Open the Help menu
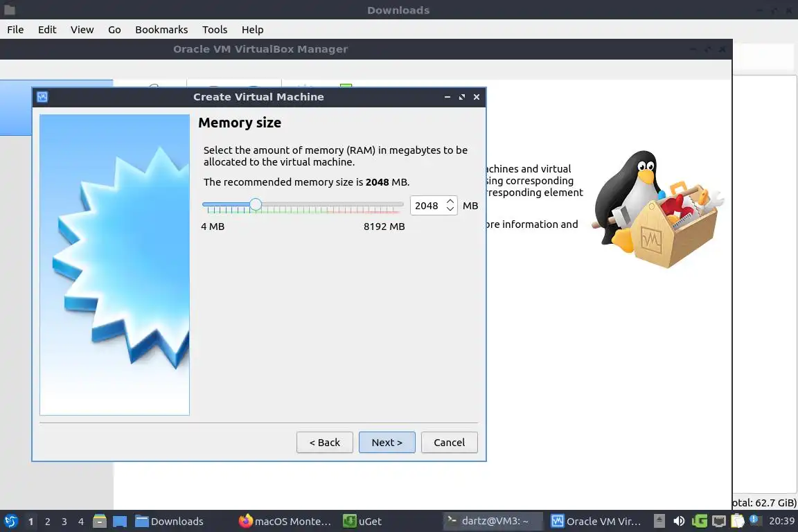This screenshot has width=798, height=532. coord(252,30)
